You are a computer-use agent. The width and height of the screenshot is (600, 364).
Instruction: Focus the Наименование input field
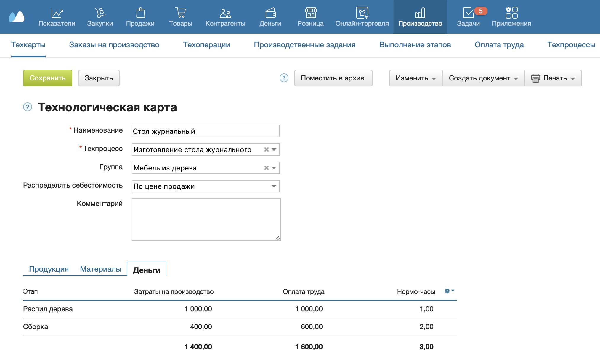(x=206, y=131)
